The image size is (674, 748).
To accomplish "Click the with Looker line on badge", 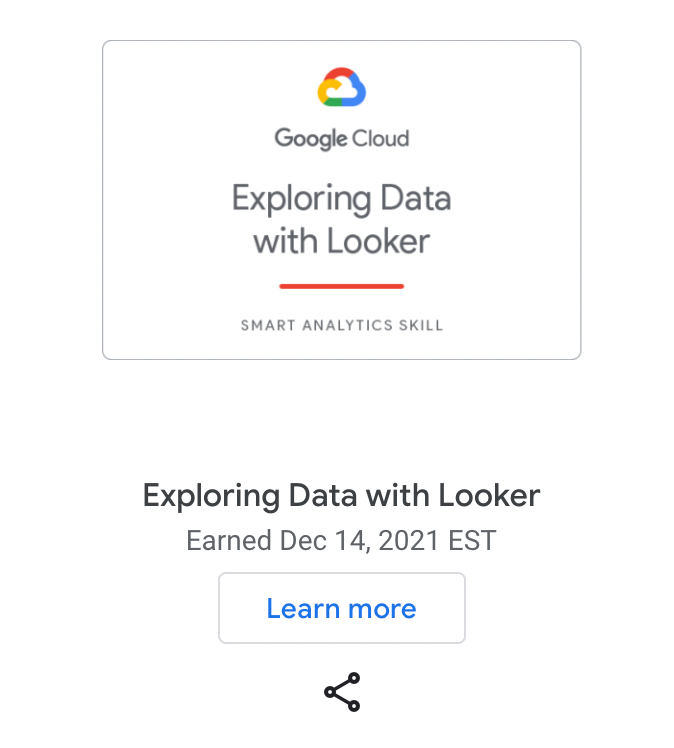I will pyautogui.click(x=342, y=241).
